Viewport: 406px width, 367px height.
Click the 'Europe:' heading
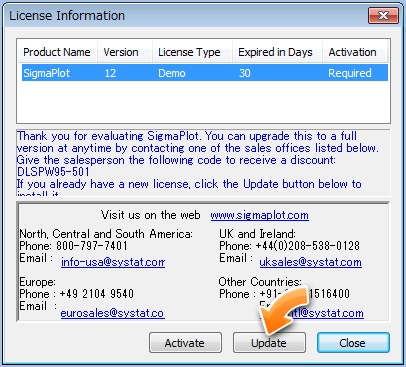pyautogui.click(x=38, y=282)
